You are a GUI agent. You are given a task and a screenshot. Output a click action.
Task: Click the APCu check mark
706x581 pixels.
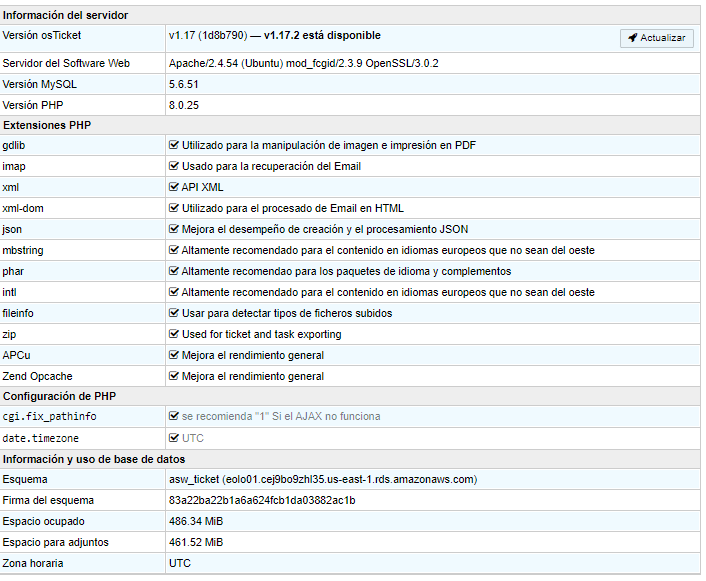point(174,355)
